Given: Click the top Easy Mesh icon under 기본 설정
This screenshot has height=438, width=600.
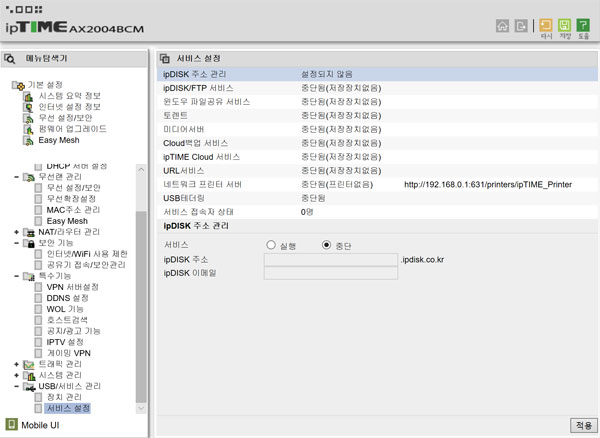Looking at the screenshot, I should point(28,140).
